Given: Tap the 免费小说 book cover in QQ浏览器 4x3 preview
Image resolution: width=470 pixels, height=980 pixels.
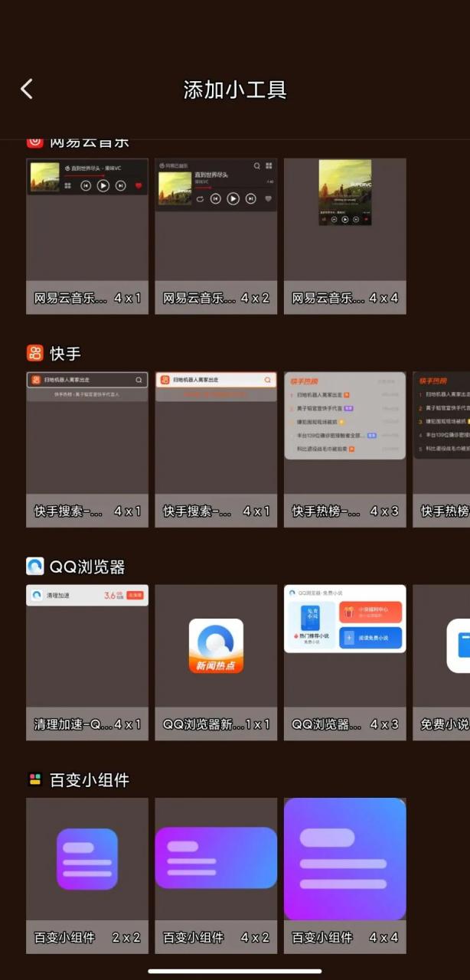Looking at the screenshot, I should pos(310,616).
